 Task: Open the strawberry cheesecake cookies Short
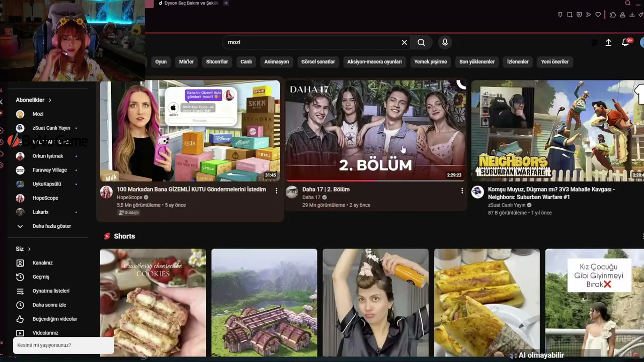click(153, 303)
